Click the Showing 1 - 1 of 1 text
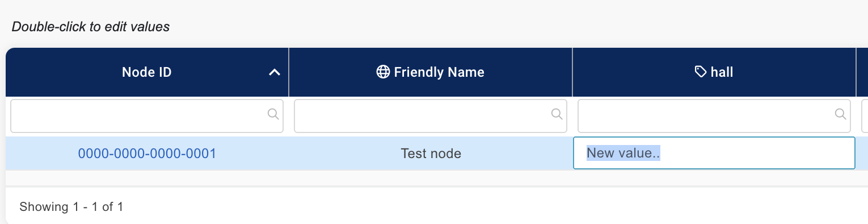This screenshot has width=868, height=224. click(x=71, y=207)
